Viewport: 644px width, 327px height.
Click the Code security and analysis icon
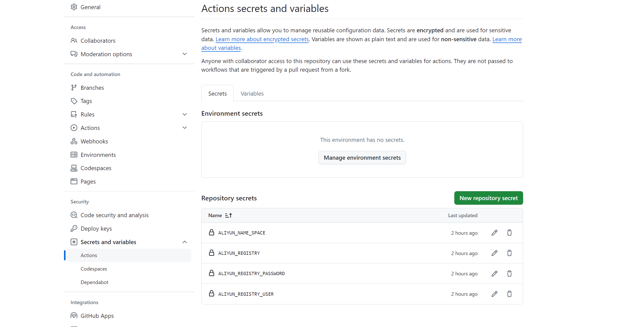74,215
